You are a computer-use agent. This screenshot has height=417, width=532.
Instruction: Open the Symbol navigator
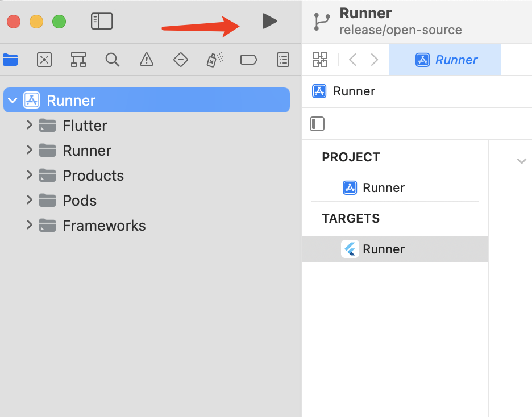point(78,60)
